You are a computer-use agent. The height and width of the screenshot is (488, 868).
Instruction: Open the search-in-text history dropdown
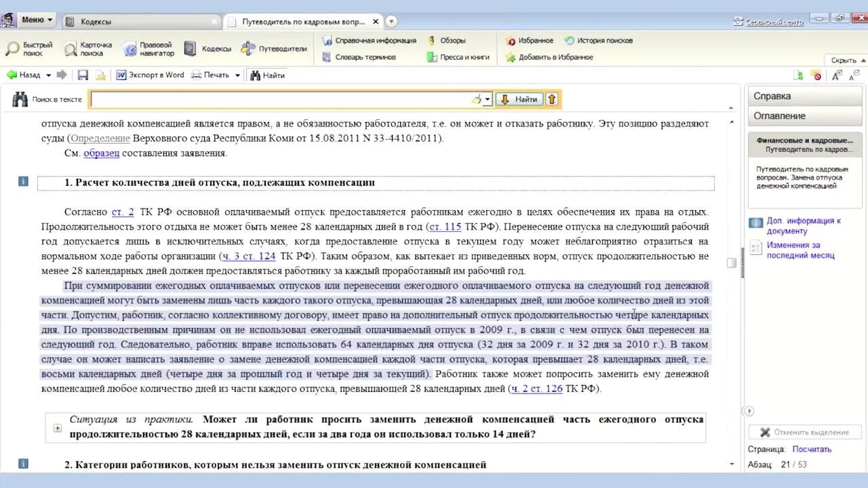488,100
